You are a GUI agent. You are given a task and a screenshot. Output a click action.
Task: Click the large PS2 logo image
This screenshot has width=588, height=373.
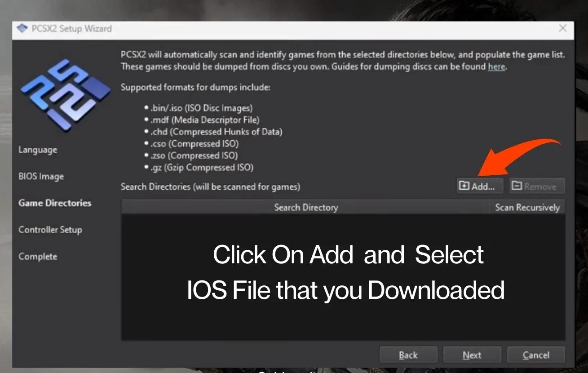[x=66, y=95]
